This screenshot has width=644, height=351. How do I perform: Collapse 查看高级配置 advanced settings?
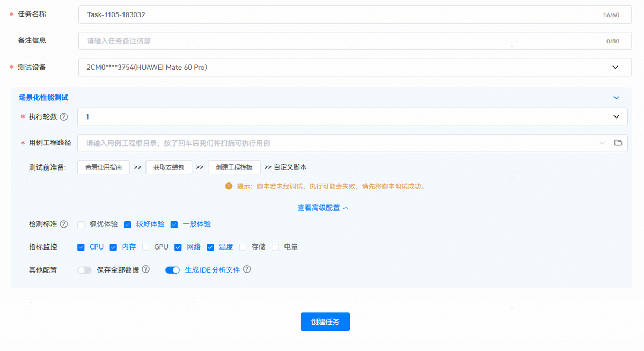click(x=323, y=208)
